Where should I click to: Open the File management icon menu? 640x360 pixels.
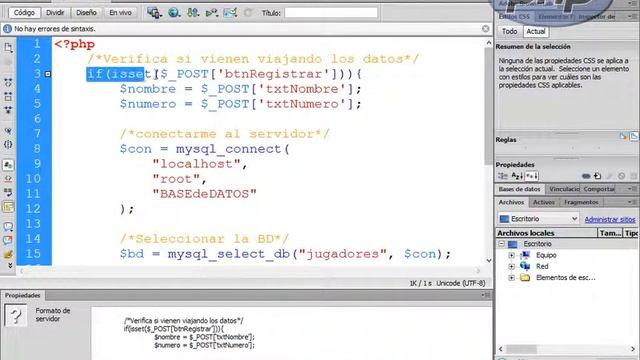193,13
